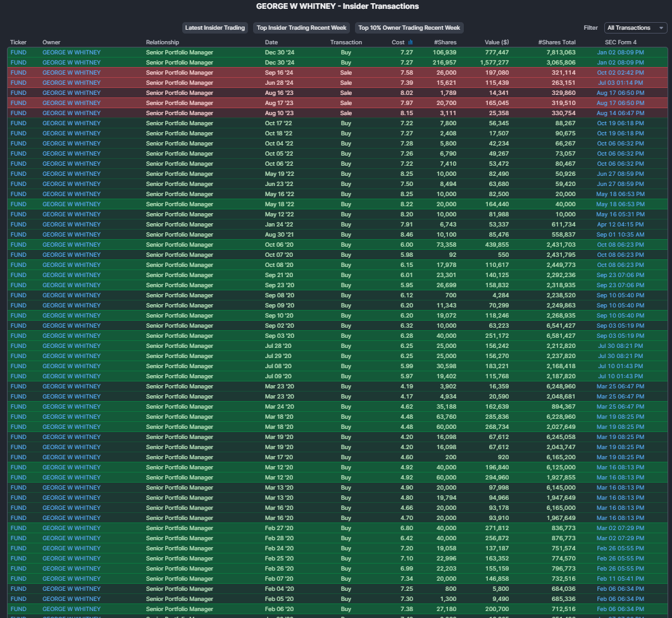Select Top Insider Trading Recent Week
The height and width of the screenshot is (618, 672).
tap(301, 27)
